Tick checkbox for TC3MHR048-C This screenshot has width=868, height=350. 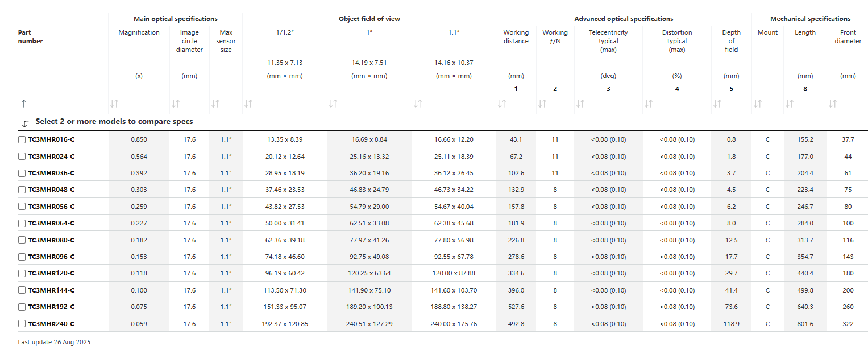22,190
